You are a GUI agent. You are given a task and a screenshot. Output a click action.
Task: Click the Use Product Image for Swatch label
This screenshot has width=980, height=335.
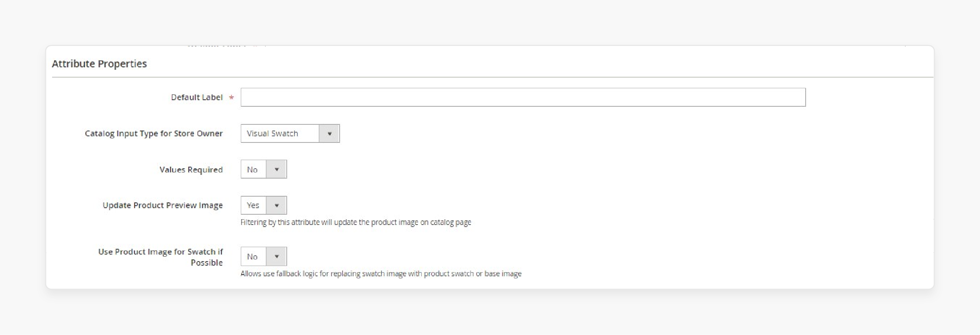[x=160, y=257]
